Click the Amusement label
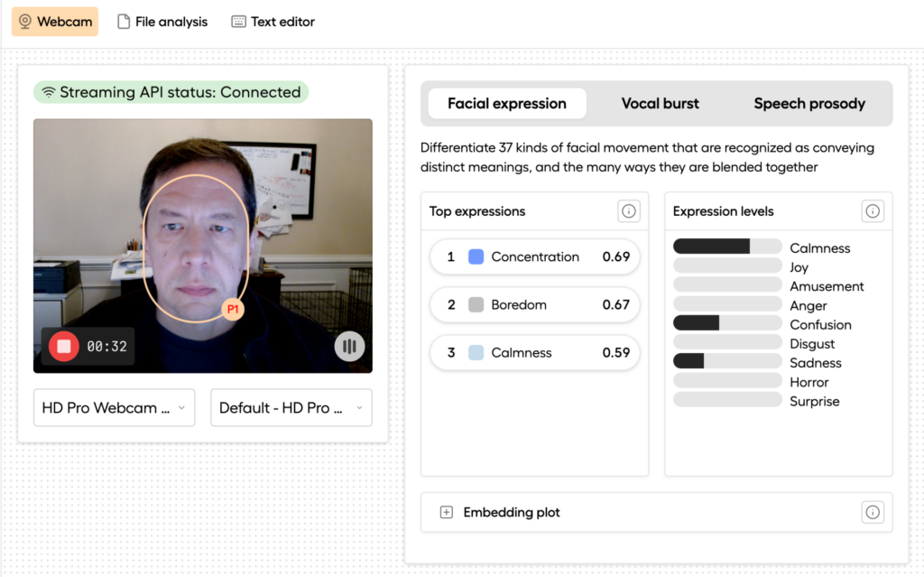The width and height of the screenshot is (924, 577). [x=827, y=286]
